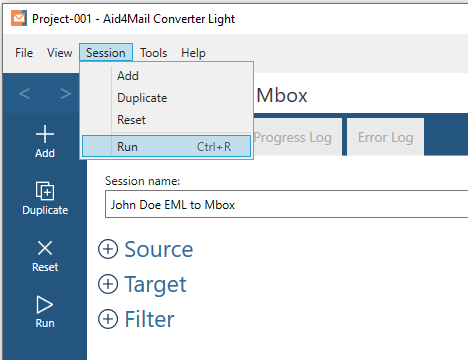Expand the Source section
This screenshot has height=360, width=468.
(x=108, y=249)
